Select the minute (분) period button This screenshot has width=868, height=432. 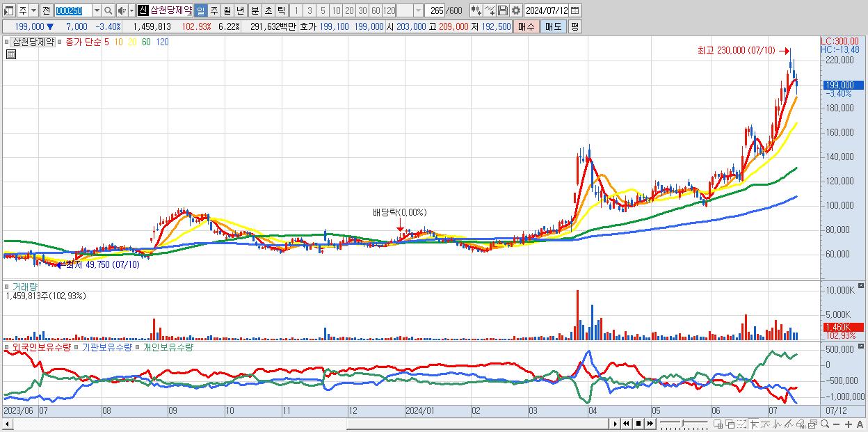255,10
